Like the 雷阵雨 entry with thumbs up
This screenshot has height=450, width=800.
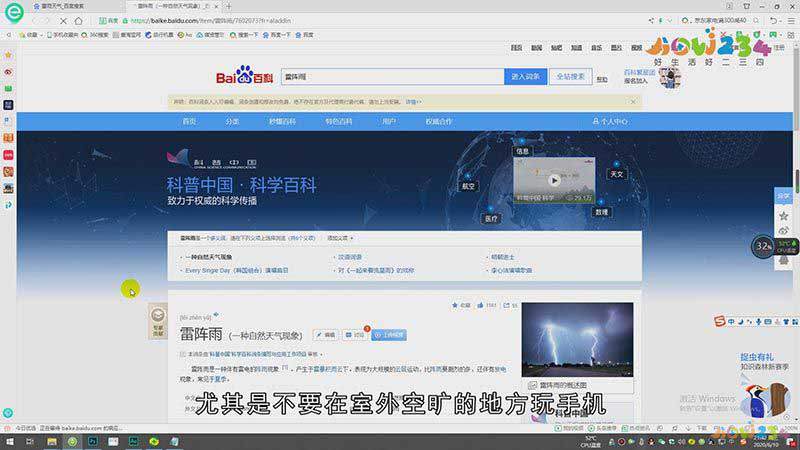tap(487, 305)
